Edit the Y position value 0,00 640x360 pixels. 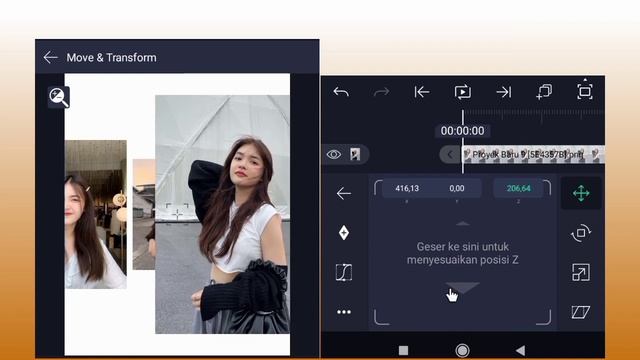pos(457,188)
